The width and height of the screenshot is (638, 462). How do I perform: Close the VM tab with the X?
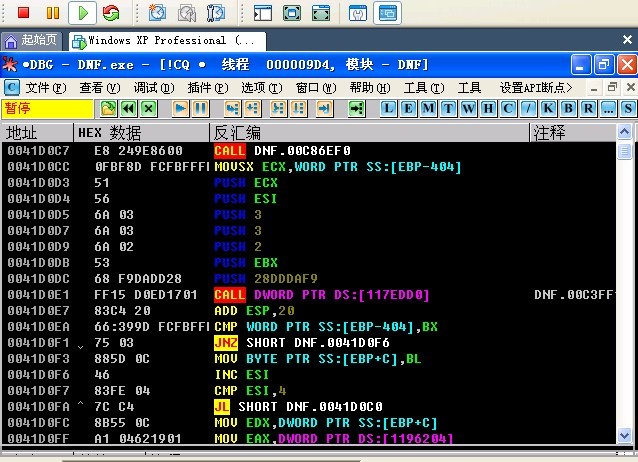[x=627, y=39]
